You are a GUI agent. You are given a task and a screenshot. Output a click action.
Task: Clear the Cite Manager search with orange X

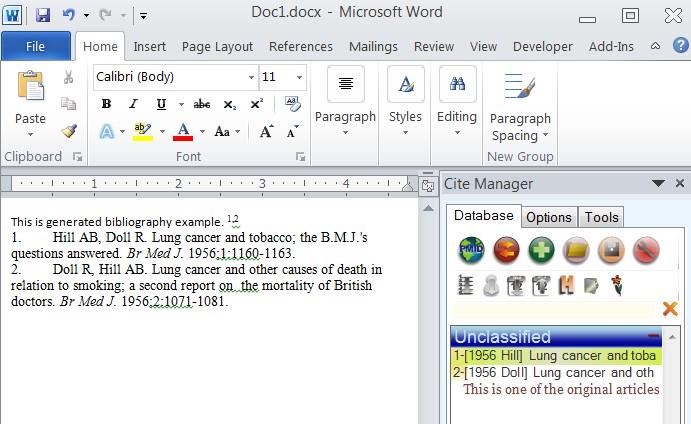(670, 309)
